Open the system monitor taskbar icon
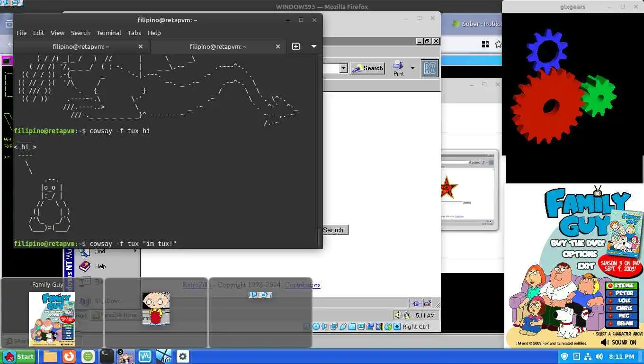This screenshot has width=644, height=364. [x=144, y=356]
